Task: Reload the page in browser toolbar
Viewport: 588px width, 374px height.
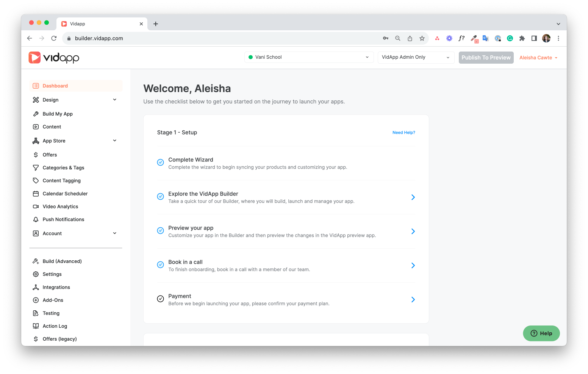Action: tap(54, 38)
